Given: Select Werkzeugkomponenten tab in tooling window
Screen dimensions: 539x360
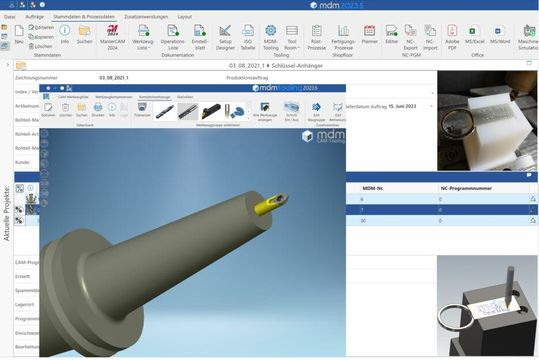Looking at the screenshot, I should [x=114, y=97].
